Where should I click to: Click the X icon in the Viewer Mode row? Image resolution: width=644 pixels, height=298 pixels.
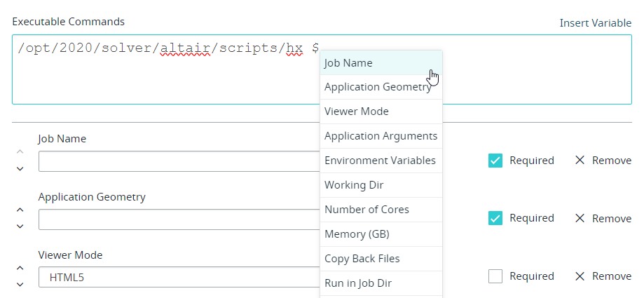pos(580,276)
